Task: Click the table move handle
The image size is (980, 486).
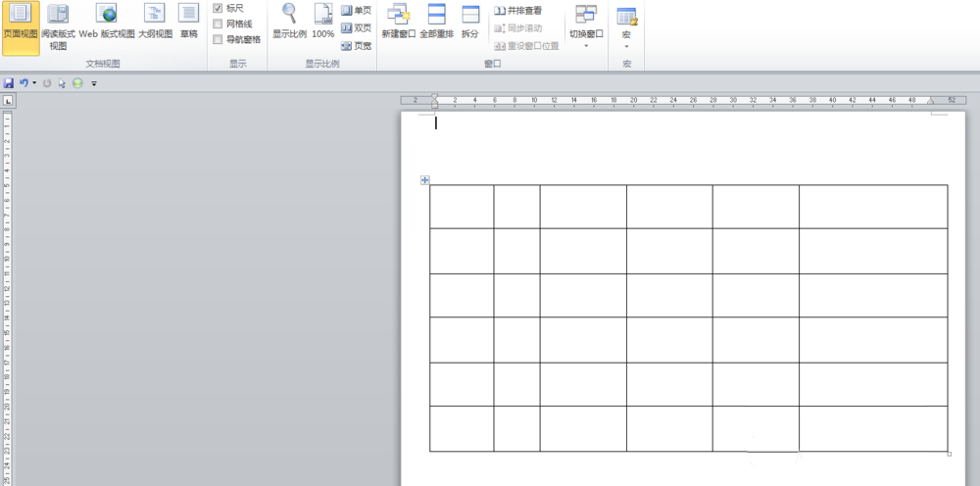Action: [x=425, y=180]
